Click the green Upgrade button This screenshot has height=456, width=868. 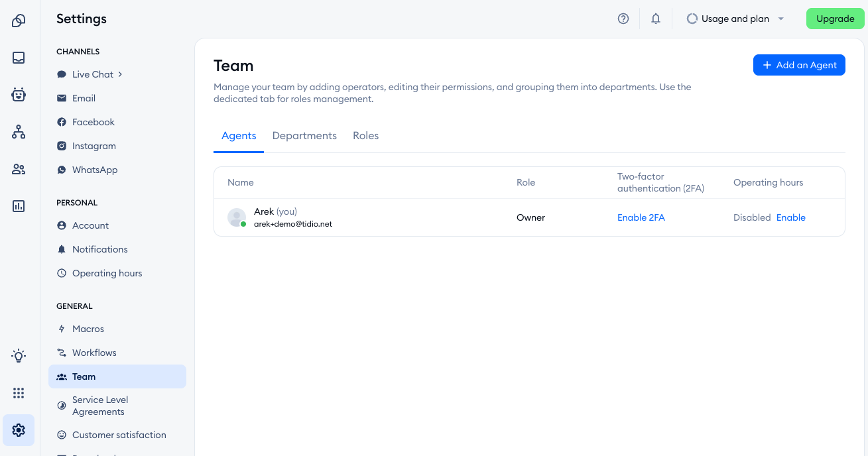point(835,19)
